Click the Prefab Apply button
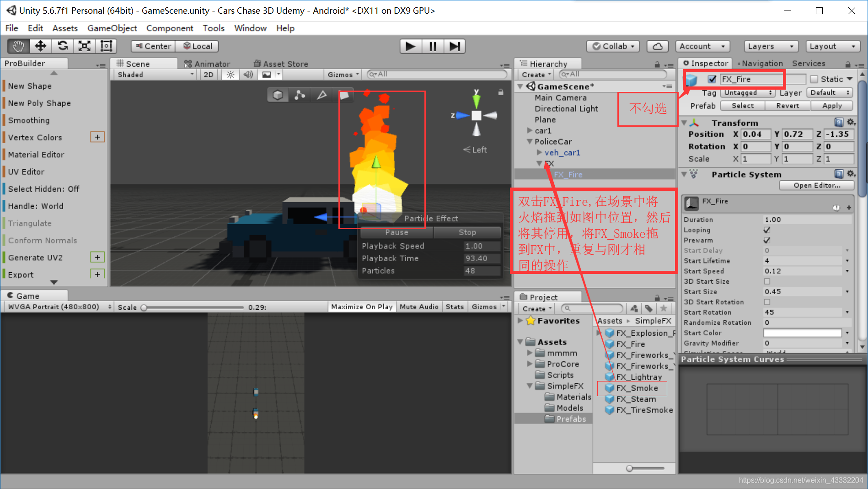Screen dimensions: 868x489 click(832, 106)
